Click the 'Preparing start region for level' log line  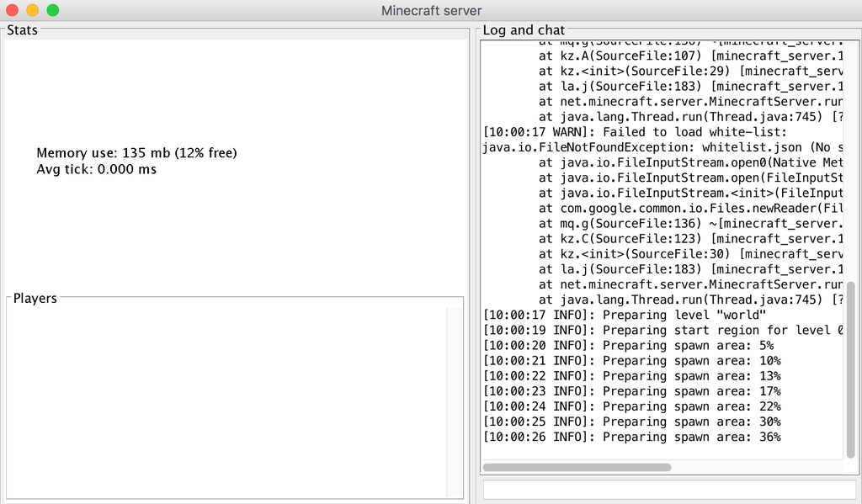pos(662,331)
